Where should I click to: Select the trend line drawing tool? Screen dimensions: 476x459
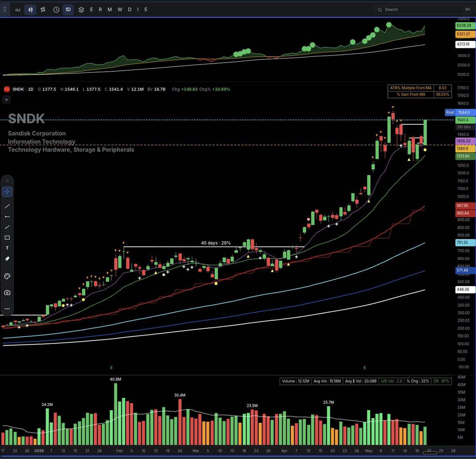7,207
